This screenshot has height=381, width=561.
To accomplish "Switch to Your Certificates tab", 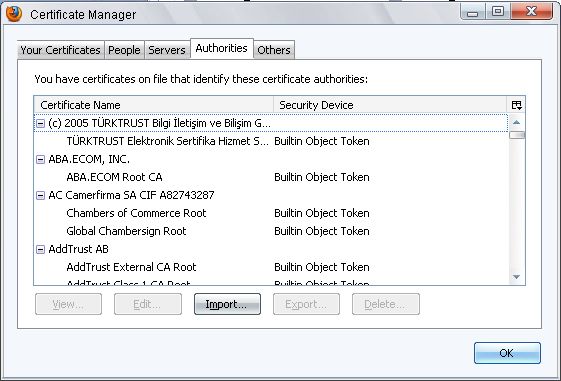I will coord(60,50).
